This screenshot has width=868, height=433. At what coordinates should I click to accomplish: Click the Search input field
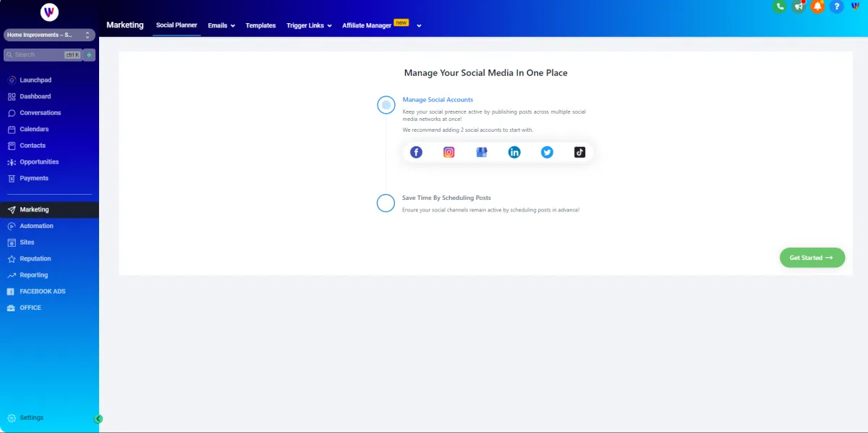[43, 54]
